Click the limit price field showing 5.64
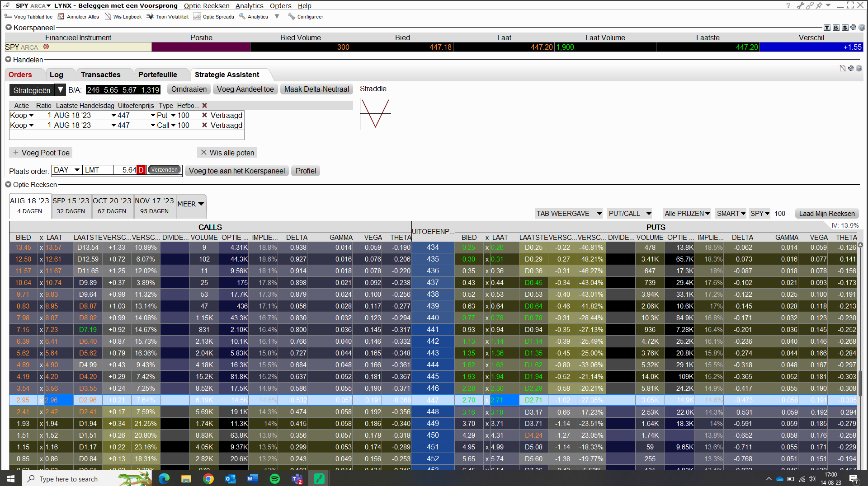 click(x=125, y=170)
